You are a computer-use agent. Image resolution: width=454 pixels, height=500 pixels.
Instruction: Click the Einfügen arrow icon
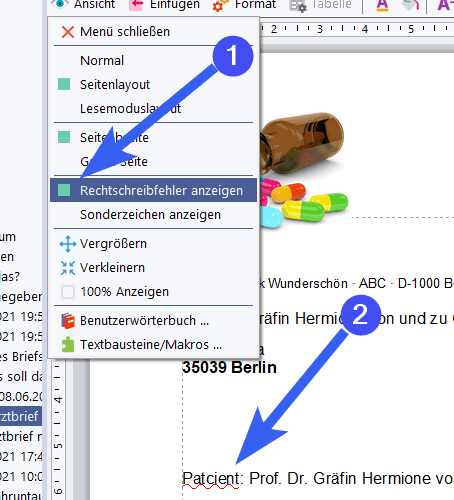pyautogui.click(x=136, y=5)
